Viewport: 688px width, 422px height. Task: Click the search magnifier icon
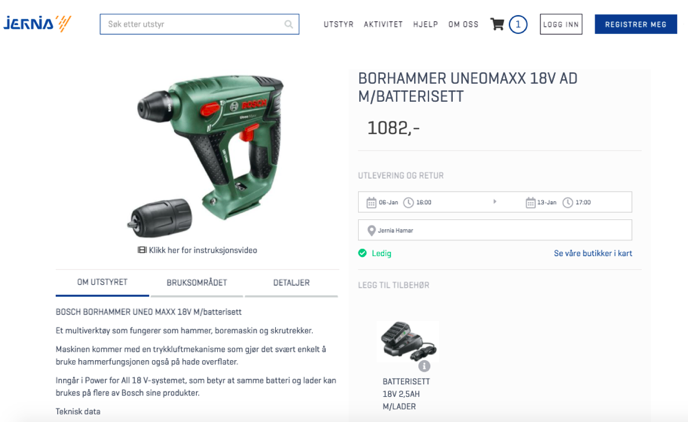point(288,24)
